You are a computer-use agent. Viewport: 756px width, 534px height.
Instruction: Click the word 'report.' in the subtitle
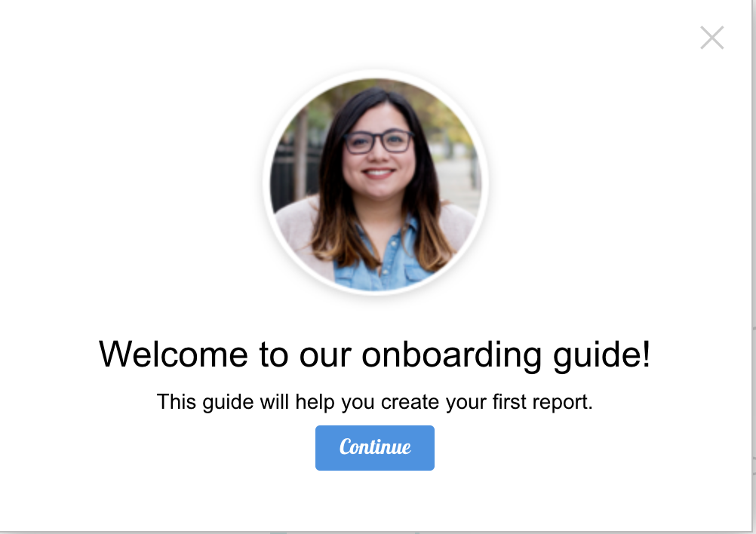562,403
